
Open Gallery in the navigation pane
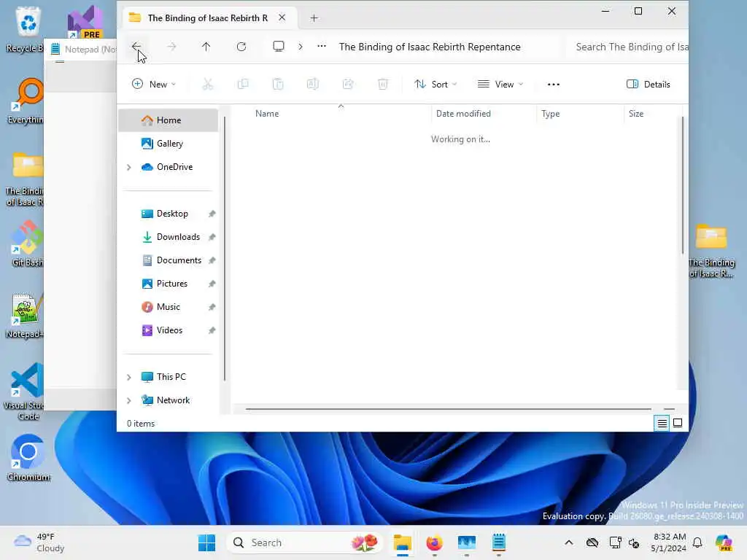169,144
